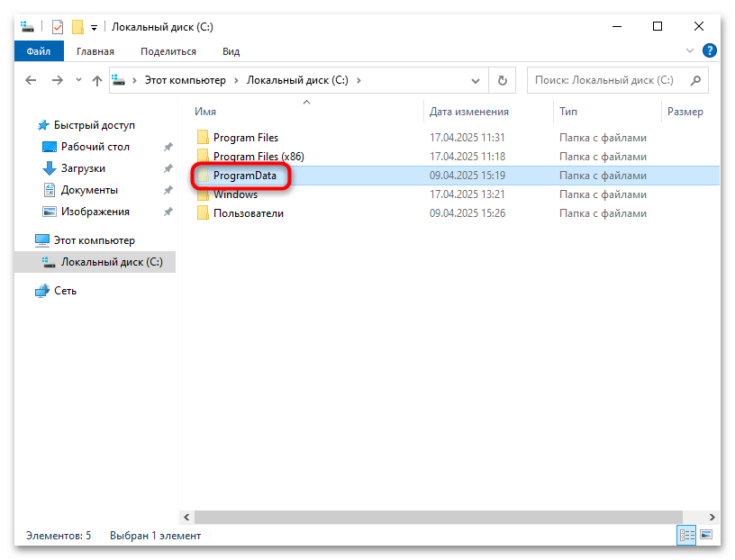The image size is (735, 560).
Task: Click the pin icon beside Рабочий стол
Action: point(168,147)
